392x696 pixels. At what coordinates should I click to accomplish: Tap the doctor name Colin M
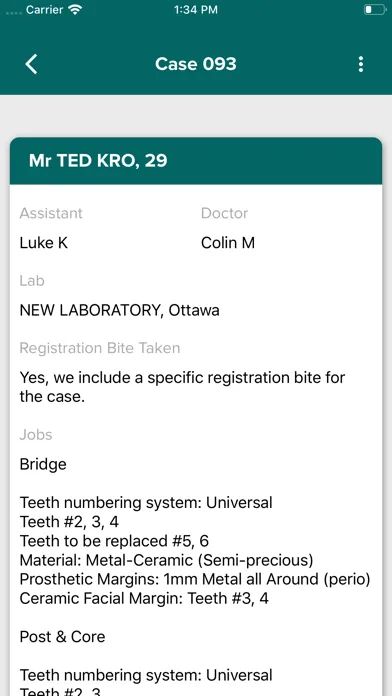pos(228,243)
